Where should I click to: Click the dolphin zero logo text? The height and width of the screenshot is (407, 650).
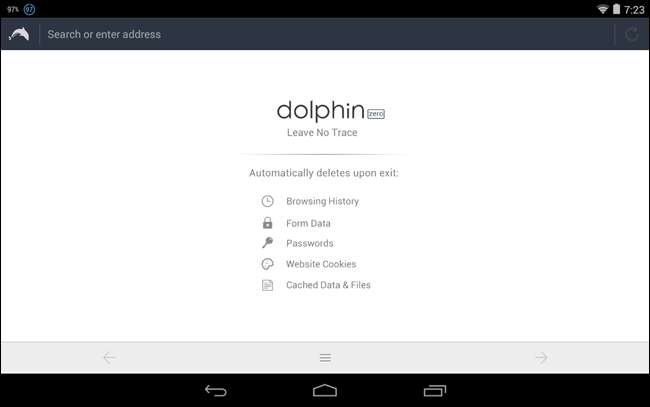331,111
